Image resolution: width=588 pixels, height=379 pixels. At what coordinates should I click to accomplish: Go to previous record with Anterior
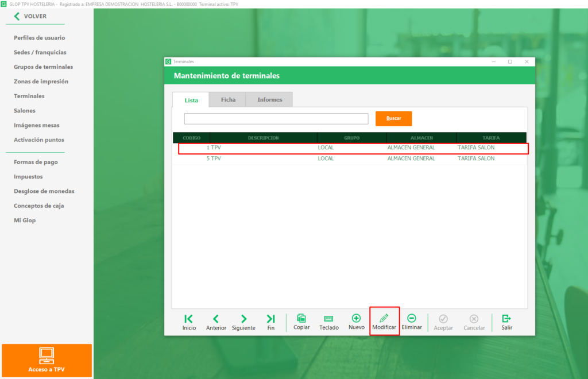click(216, 322)
